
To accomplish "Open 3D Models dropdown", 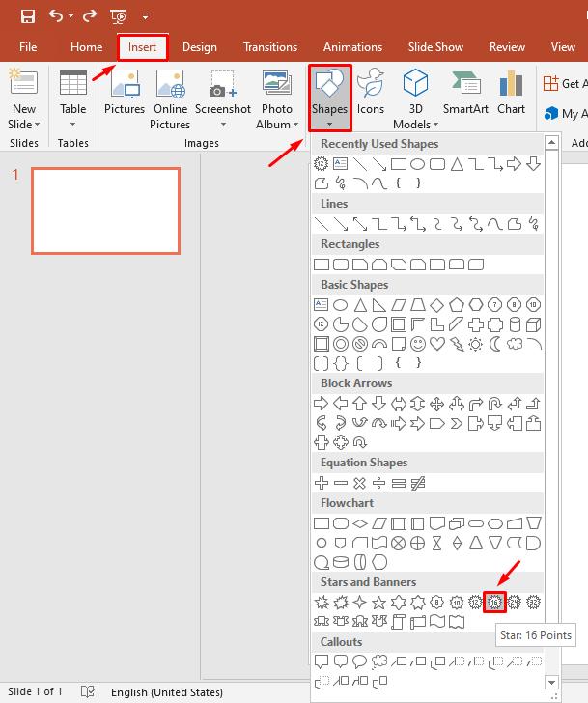I will pos(415,98).
